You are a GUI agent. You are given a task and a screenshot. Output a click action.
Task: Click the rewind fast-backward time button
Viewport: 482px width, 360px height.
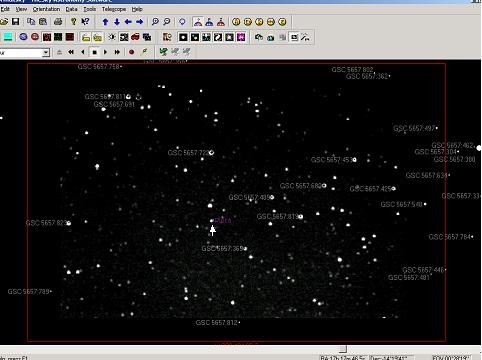click(x=71, y=52)
